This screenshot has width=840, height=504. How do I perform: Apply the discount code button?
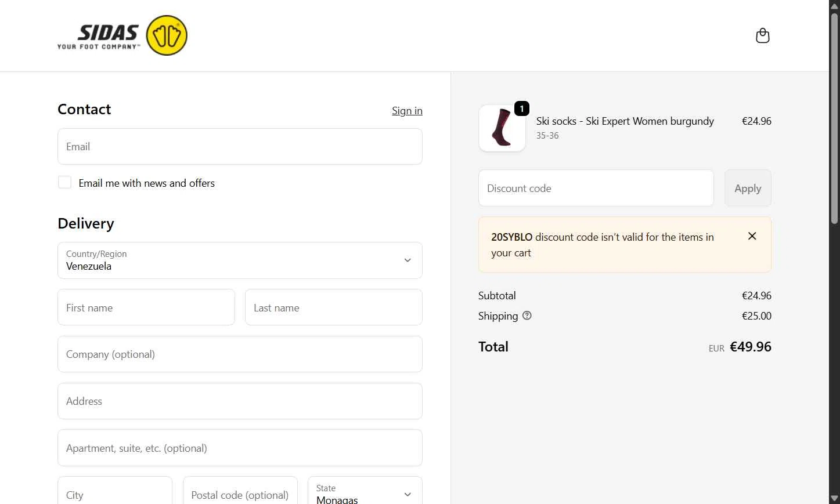tap(748, 188)
